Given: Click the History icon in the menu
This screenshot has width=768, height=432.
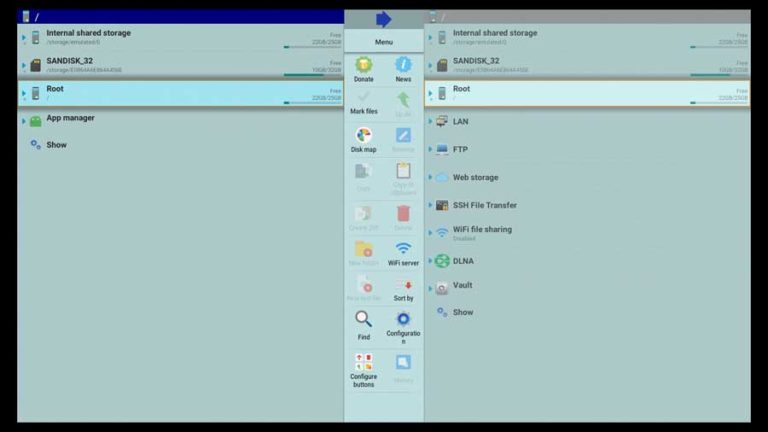Looking at the screenshot, I should 403,362.
